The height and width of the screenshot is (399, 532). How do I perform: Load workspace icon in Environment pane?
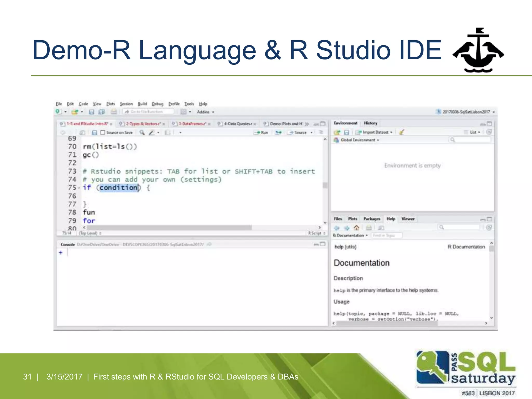tap(337, 132)
